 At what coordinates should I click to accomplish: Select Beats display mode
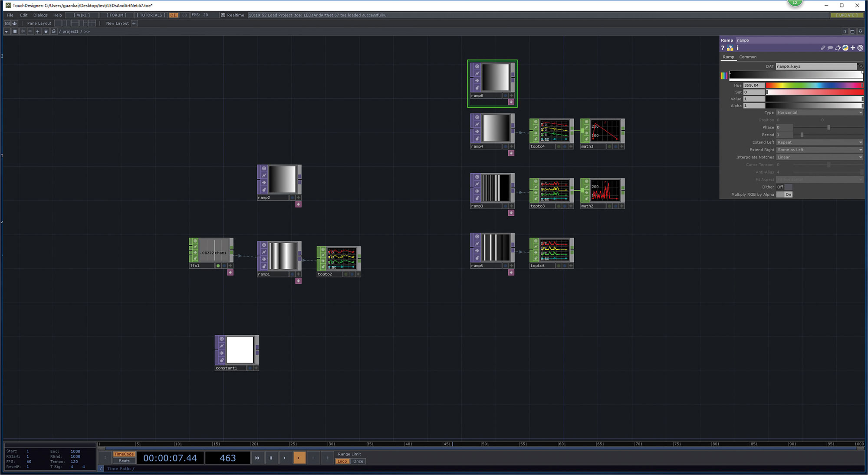point(124,461)
